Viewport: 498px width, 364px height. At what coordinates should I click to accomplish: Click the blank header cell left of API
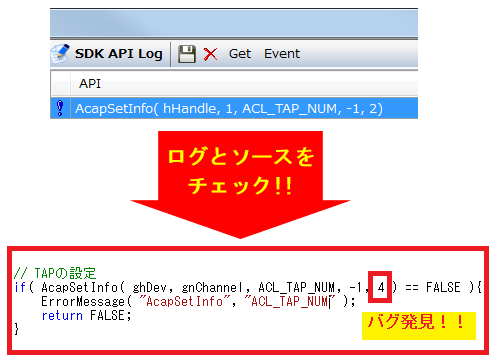click(61, 83)
